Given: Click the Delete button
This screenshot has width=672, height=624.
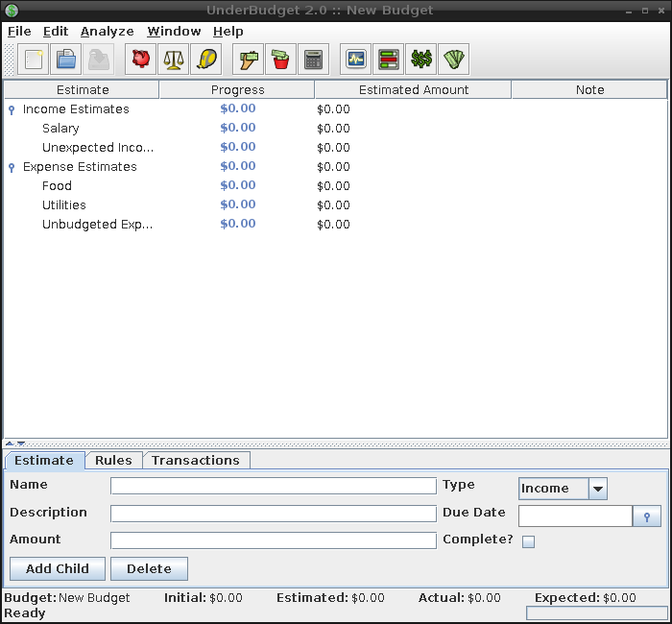Looking at the screenshot, I should coord(149,568).
